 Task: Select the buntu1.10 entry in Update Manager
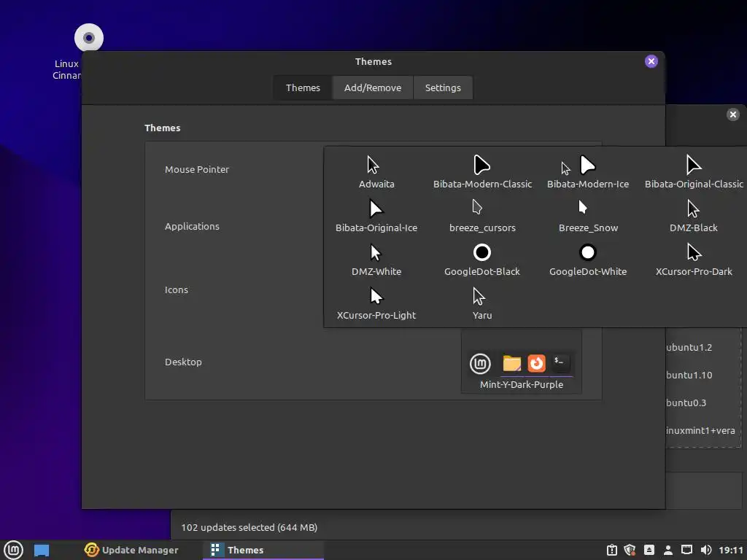(689, 375)
